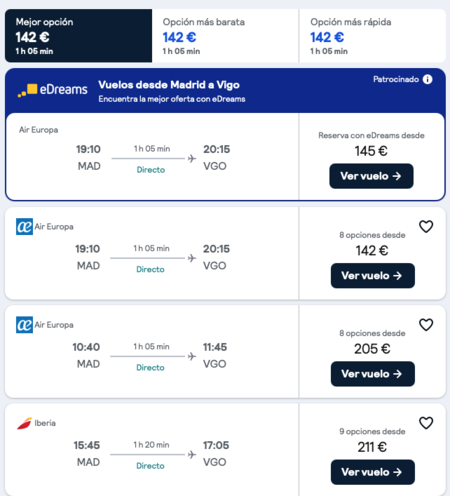
Task: Click the Iberia airline logo
Action: (x=24, y=423)
